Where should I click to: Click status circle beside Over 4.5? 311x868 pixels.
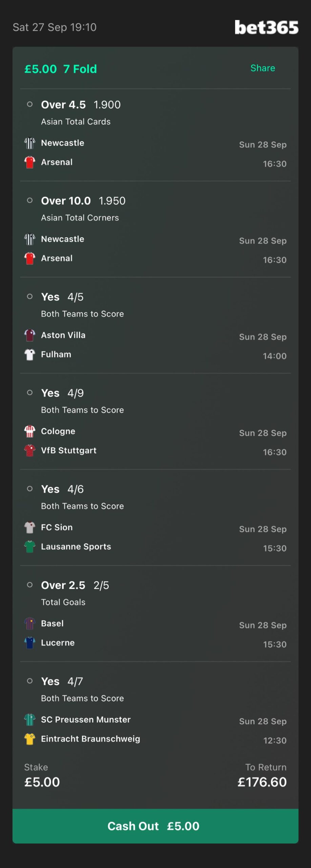[30, 104]
